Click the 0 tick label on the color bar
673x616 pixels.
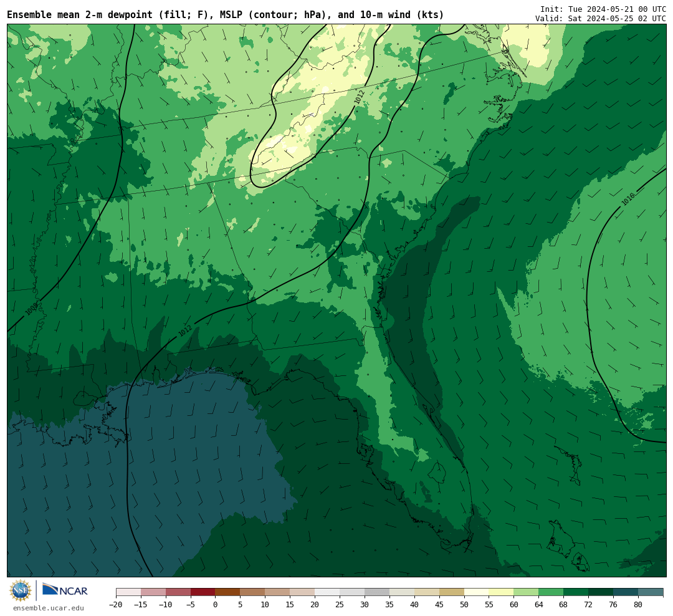(216, 605)
